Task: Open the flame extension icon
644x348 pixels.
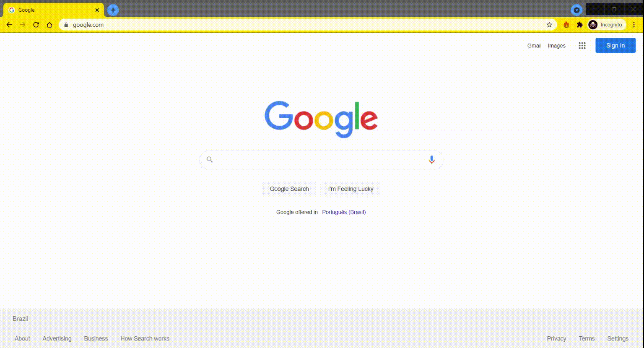Action: click(566, 25)
